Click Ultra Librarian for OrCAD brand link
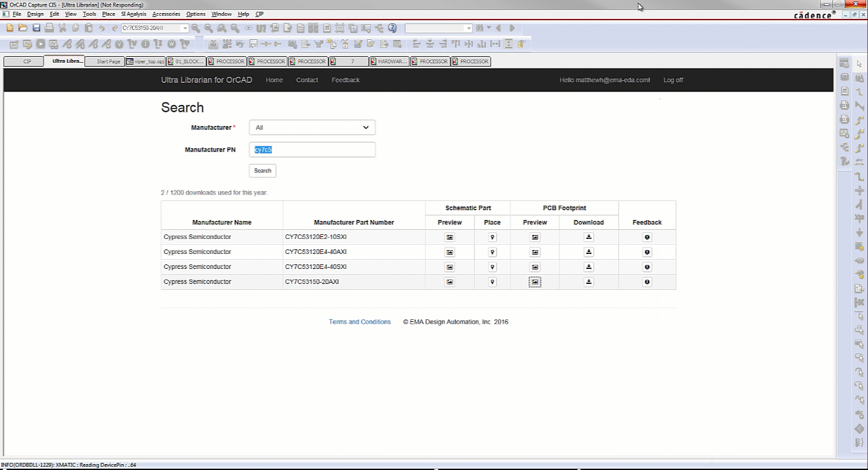This screenshot has width=868, height=470. (206, 80)
